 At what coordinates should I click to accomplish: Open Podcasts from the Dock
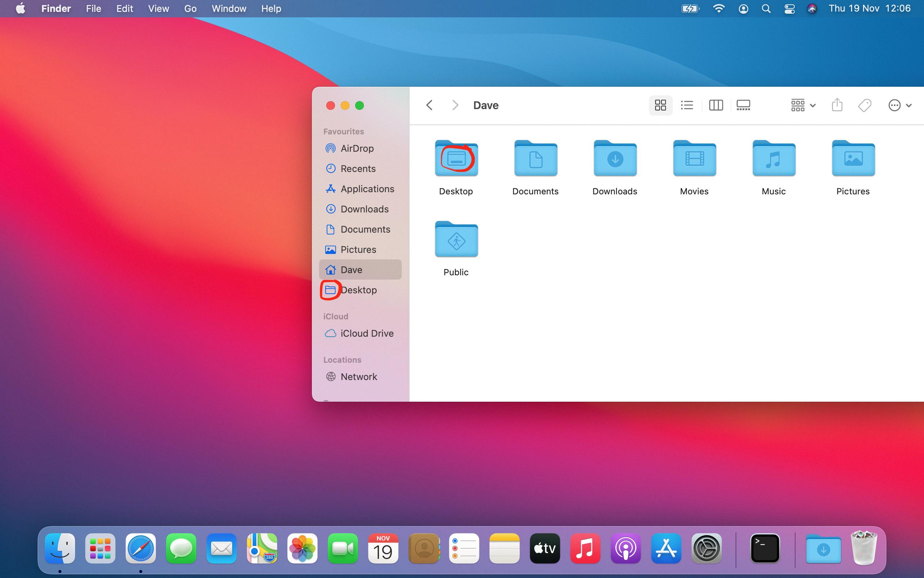pos(626,549)
